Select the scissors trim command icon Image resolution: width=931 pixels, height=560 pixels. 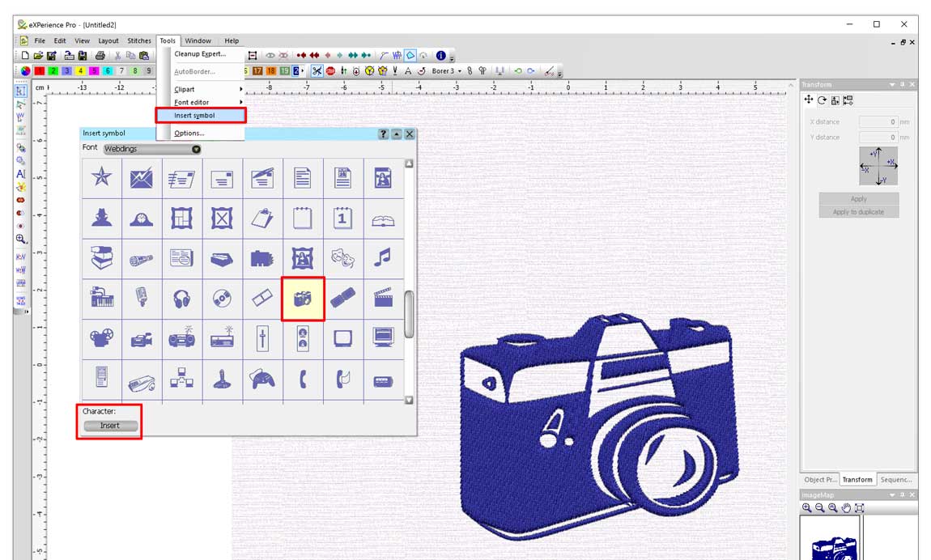point(317,70)
